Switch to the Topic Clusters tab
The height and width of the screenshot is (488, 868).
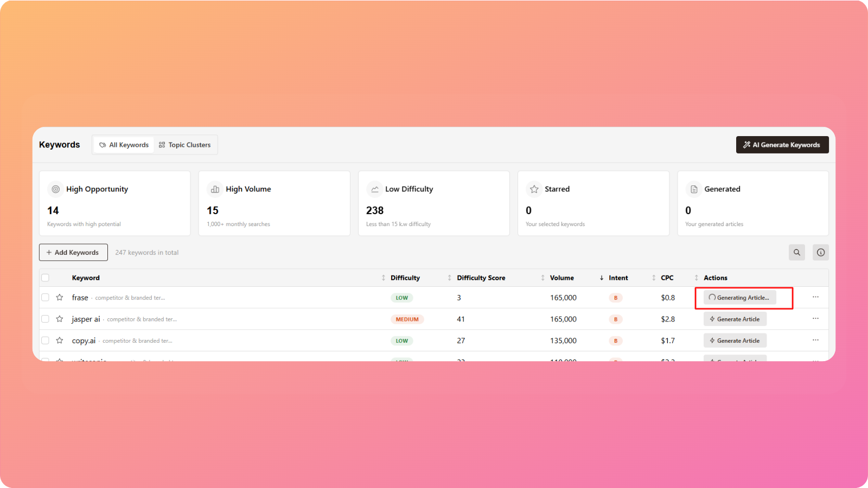coord(184,145)
